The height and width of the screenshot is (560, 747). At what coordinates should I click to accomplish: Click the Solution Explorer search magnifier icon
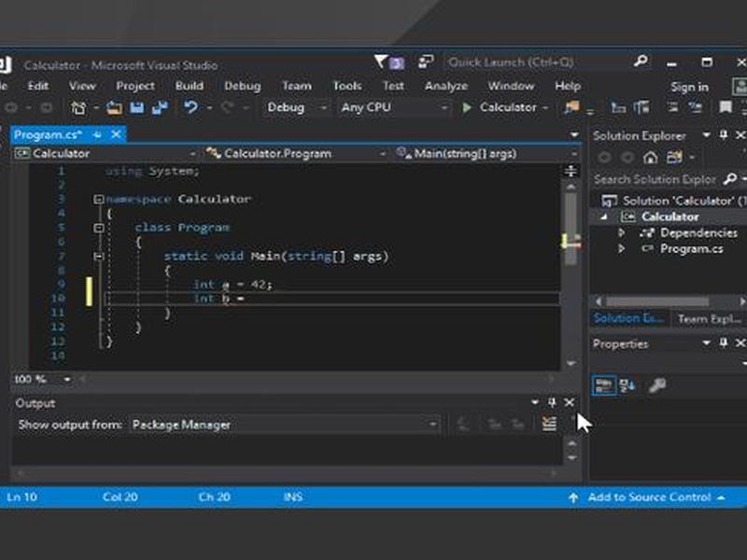click(x=730, y=179)
